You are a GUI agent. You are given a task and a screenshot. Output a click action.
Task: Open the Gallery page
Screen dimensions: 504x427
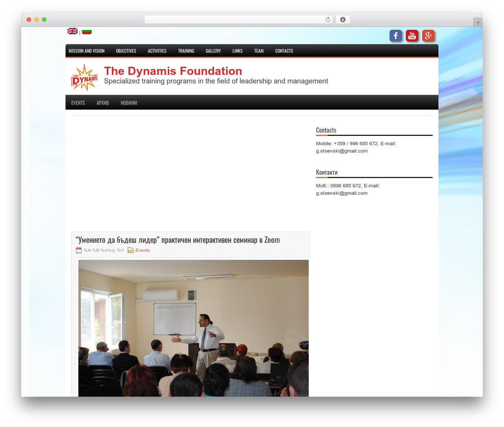[x=213, y=51]
